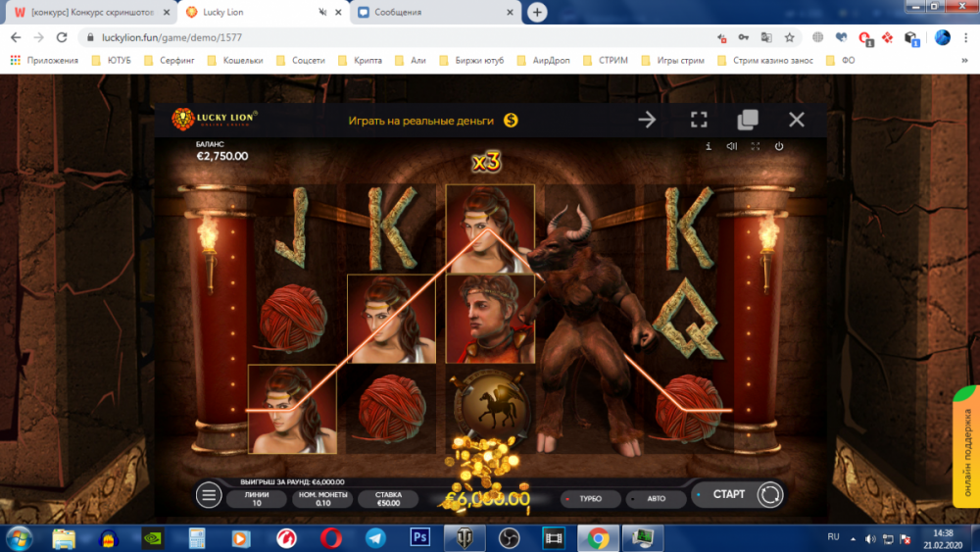
Task: Open Telegram from the Windows taskbar
Action: click(x=374, y=537)
